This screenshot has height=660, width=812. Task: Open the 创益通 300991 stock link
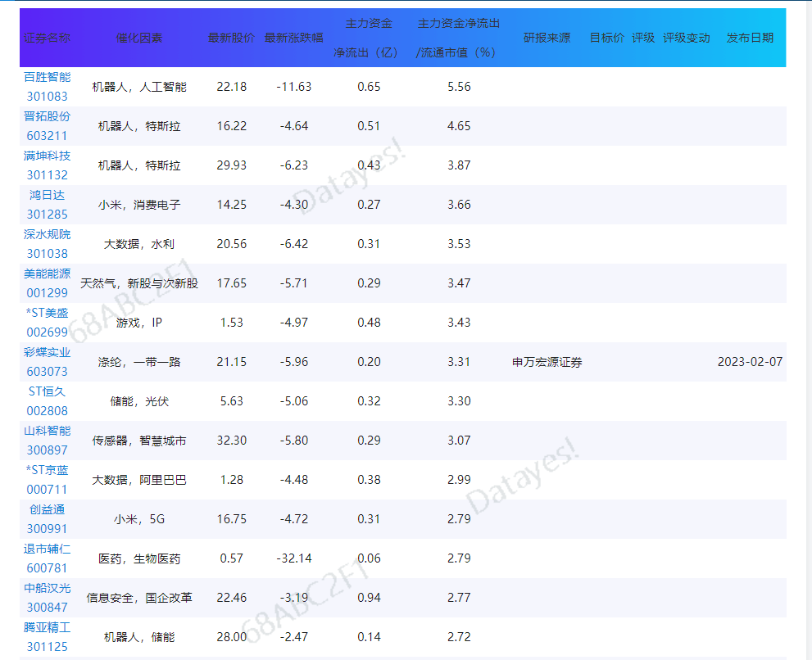[48, 520]
